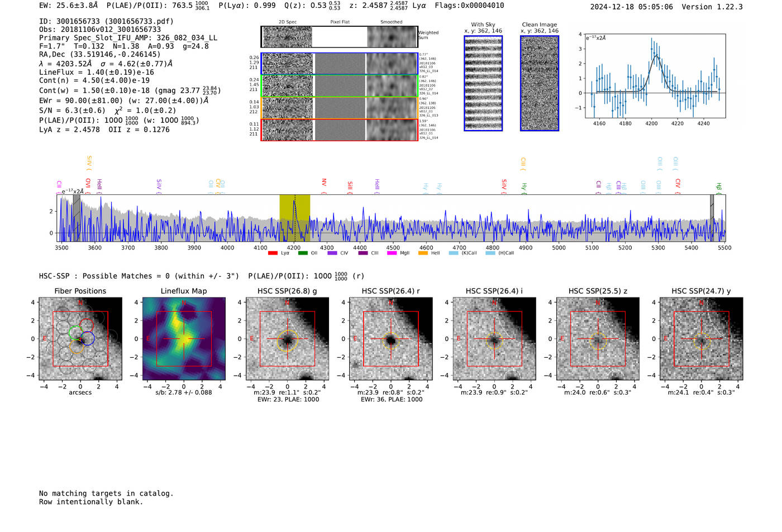The width and height of the screenshot is (782, 532).
Task: Click the Clean Image fiber cutout
Action: 540,83
